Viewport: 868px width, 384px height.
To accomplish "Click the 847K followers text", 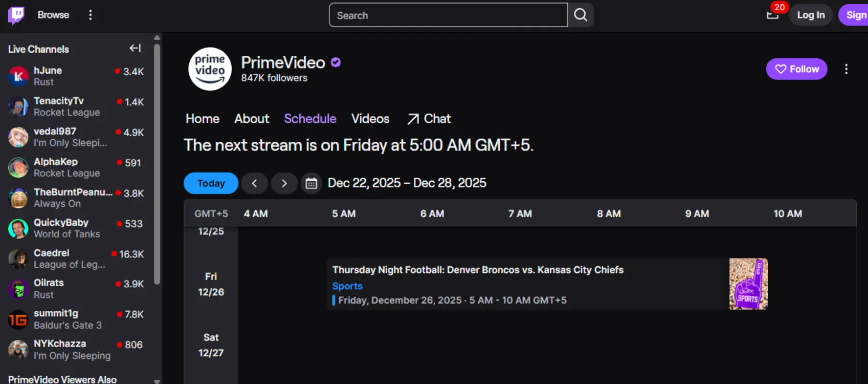I will click(274, 78).
